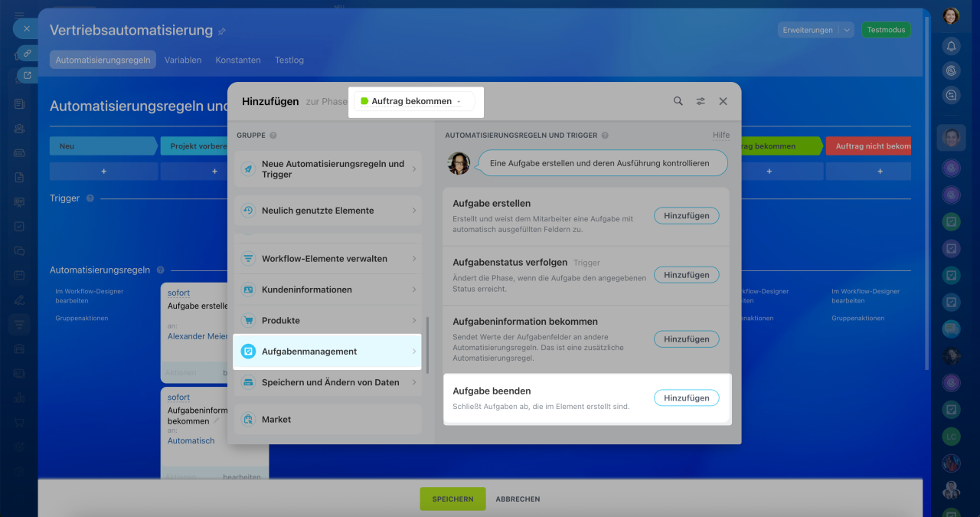980x517 pixels.
Task: Click Gruppenaktionen under the Neu stage
Action: 82,318
